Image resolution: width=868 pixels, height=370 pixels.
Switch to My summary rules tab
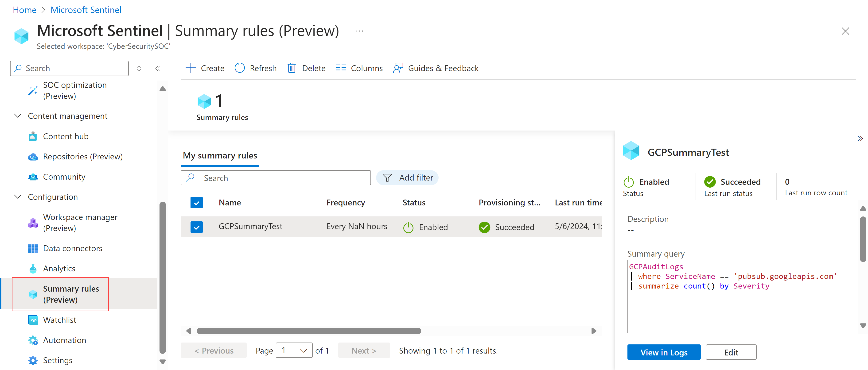pos(221,155)
